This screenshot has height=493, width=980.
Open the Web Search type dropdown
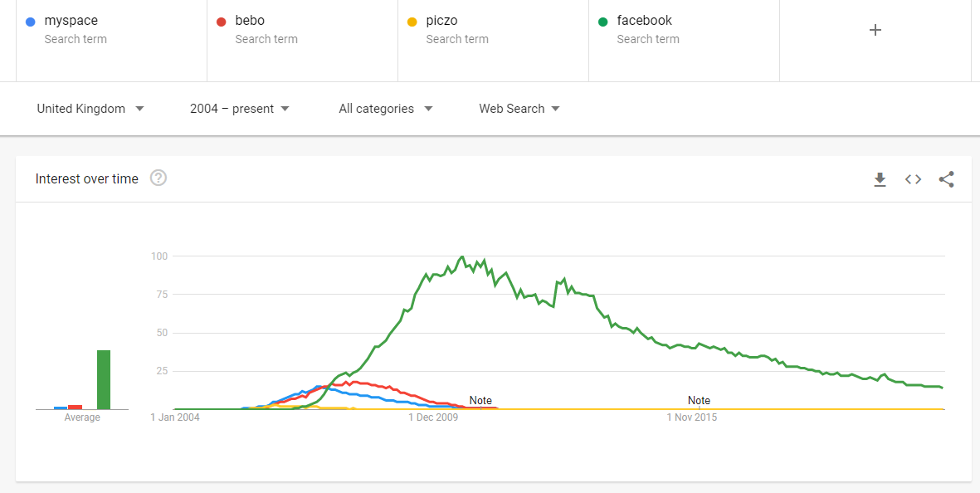tap(519, 109)
